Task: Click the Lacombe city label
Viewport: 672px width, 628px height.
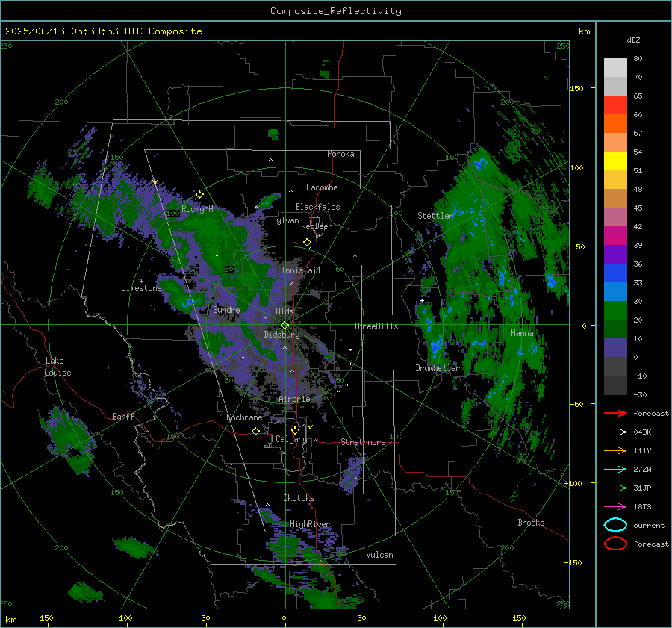Action: tap(322, 187)
